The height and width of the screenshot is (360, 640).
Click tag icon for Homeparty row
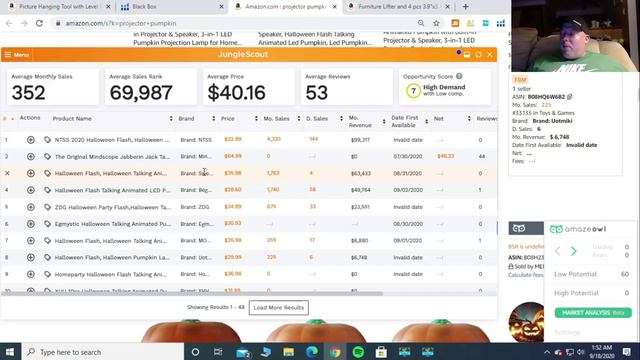(47, 274)
